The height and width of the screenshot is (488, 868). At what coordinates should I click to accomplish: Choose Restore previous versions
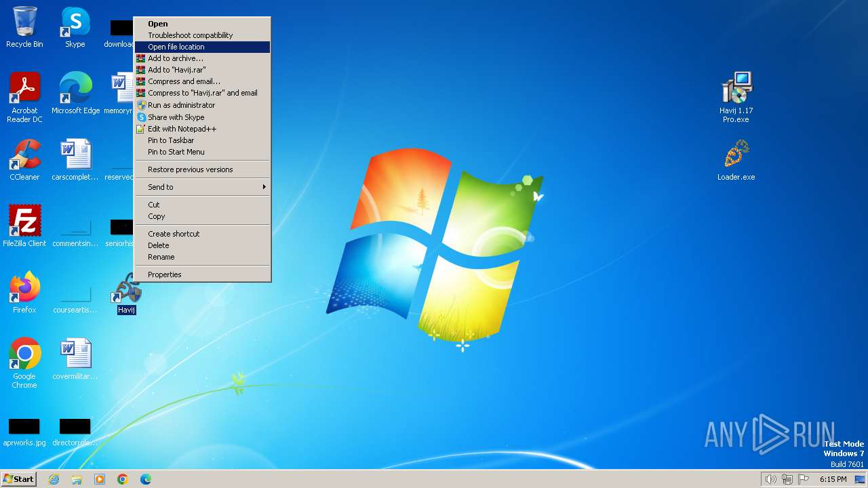point(203,169)
